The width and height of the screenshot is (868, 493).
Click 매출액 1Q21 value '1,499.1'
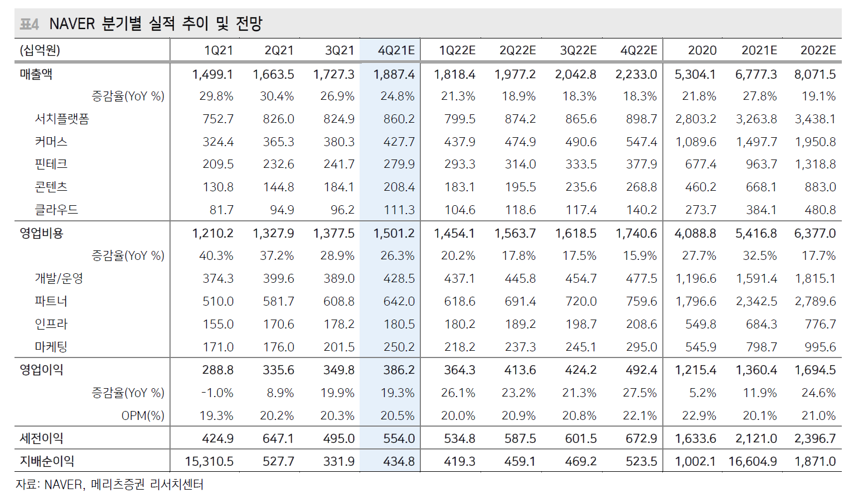point(212,74)
